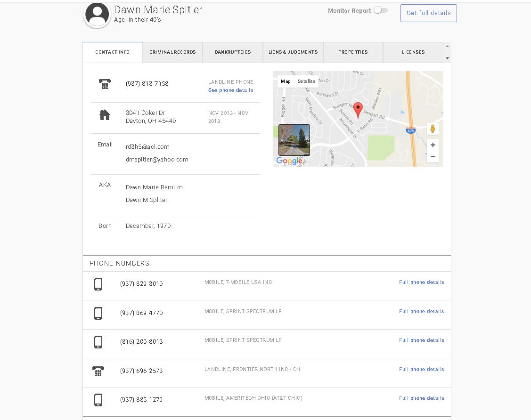This screenshot has height=420, width=531.
Task: Click the red location pin on map
Action: click(x=358, y=110)
